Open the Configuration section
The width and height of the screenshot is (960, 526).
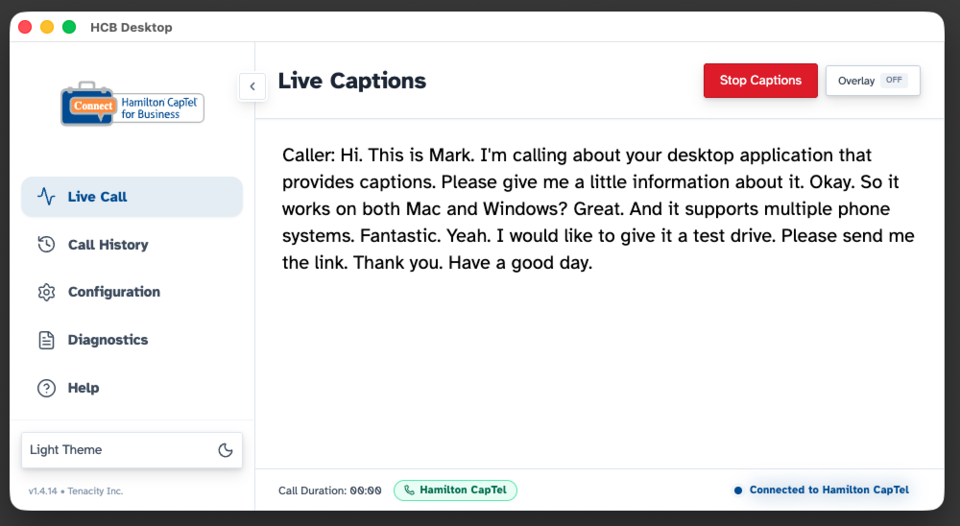(x=132, y=292)
